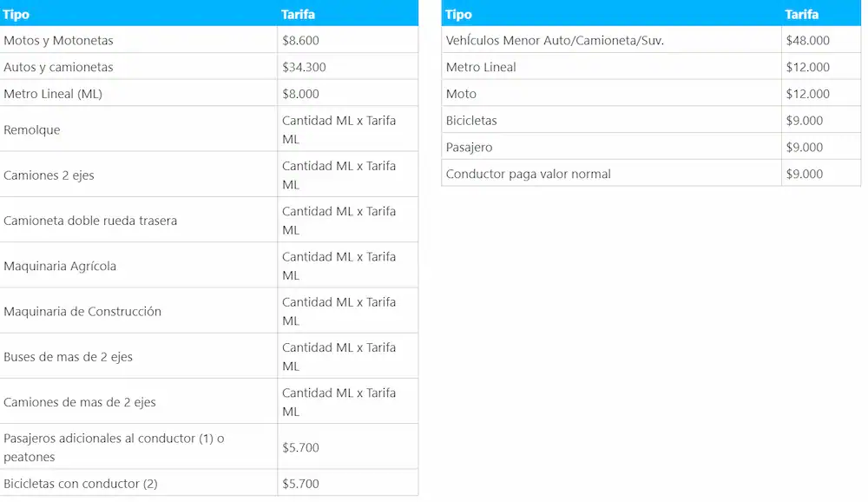Click the $34.300 tariff cell
Viewport: 868px width, 502px height.
pyautogui.click(x=348, y=67)
